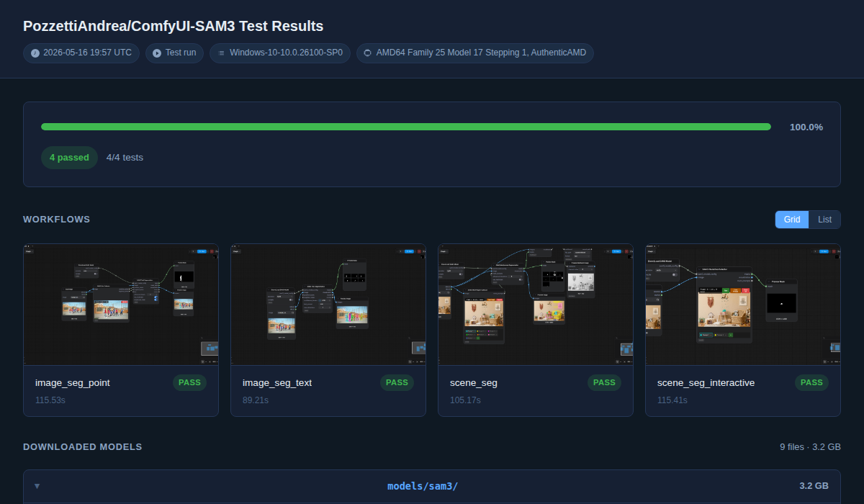
Task: Click the 4/4 tests label
Action: (125, 158)
